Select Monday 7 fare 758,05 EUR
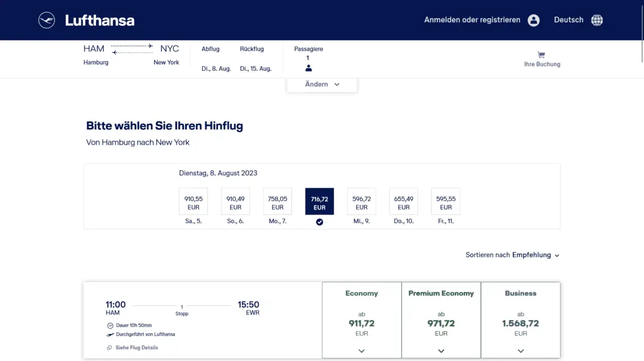The width and height of the screenshot is (644, 361). pos(278,202)
